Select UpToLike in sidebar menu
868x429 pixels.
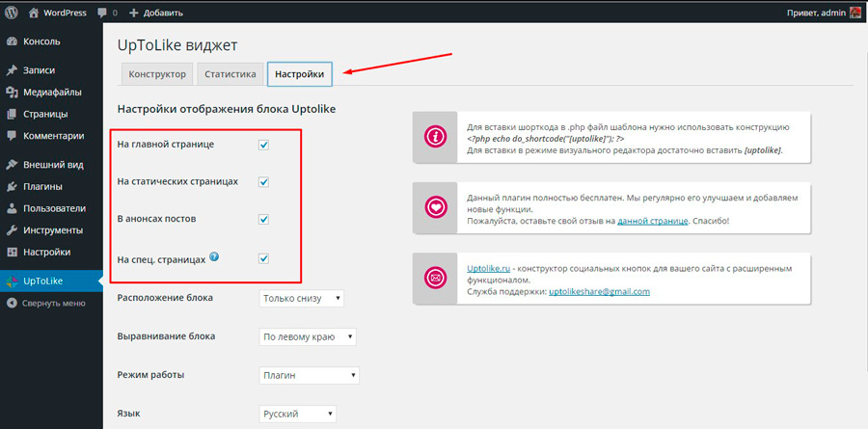click(51, 282)
